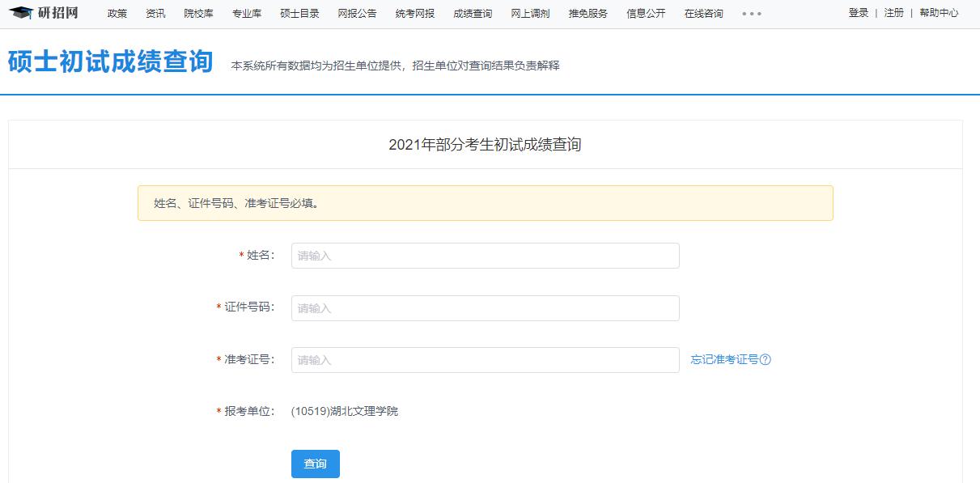Browse the 院校库 section

(198, 13)
